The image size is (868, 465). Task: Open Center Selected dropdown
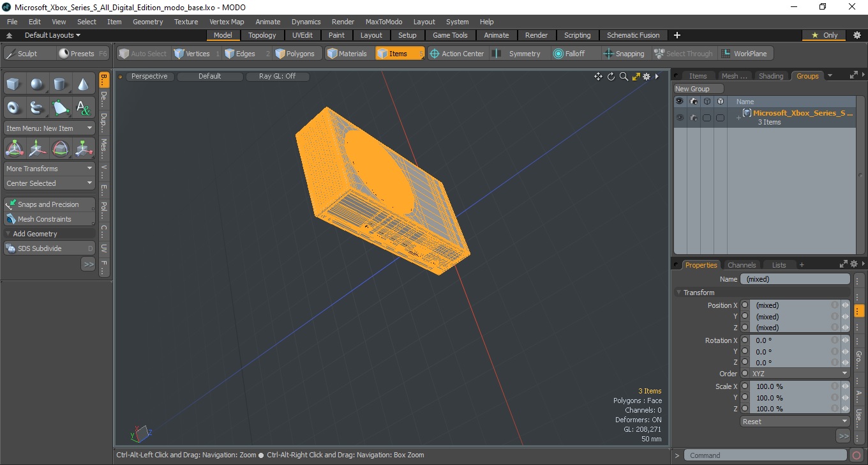[49, 183]
